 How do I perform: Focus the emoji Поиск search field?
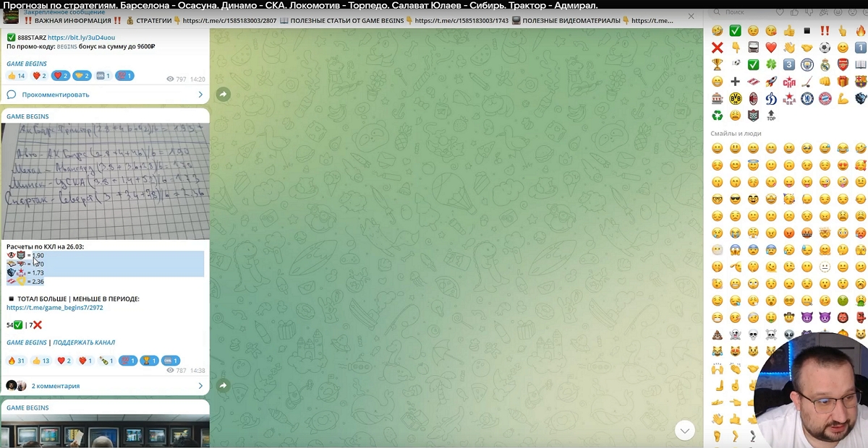pyautogui.click(x=738, y=12)
